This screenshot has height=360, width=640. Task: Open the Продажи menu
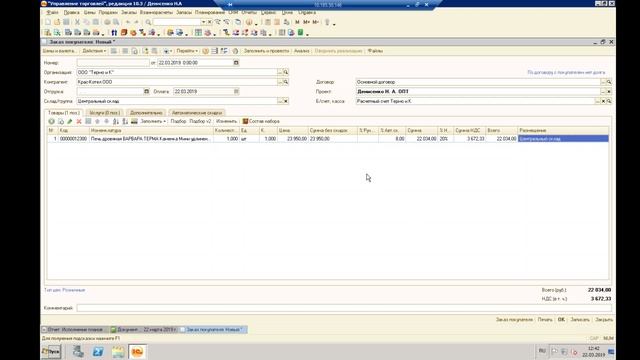tap(108, 13)
